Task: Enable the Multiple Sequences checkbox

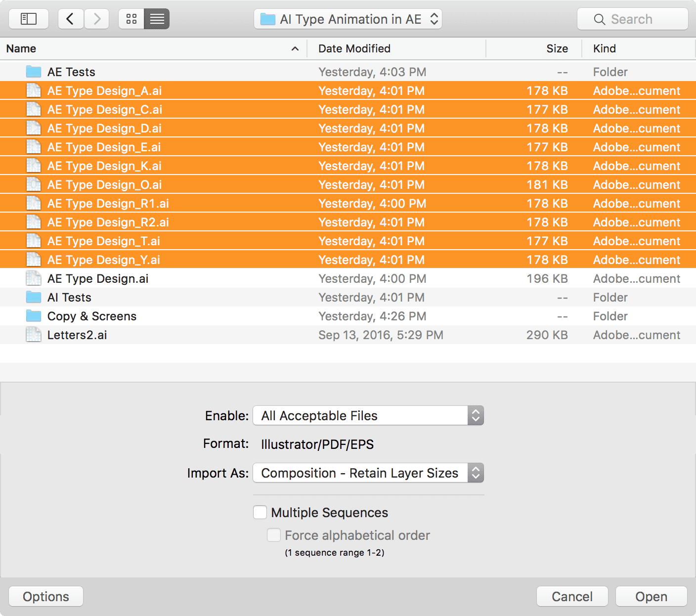Action: pos(260,512)
